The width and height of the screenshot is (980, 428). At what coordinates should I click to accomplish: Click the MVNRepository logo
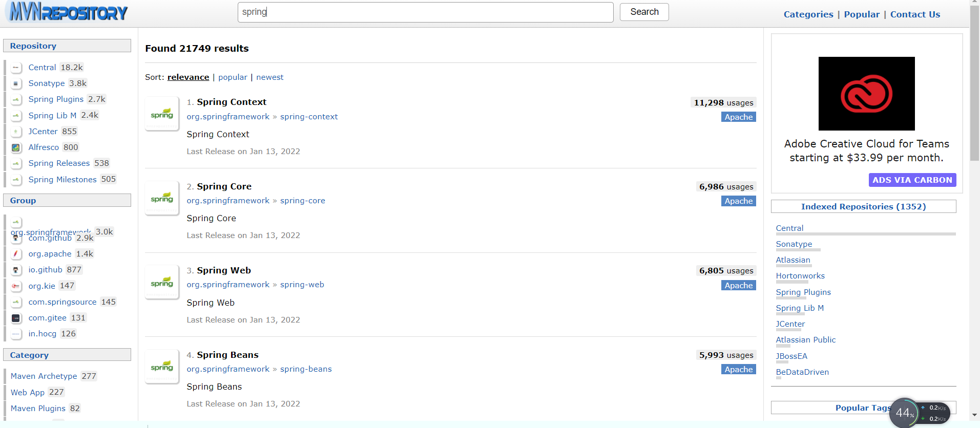point(68,12)
